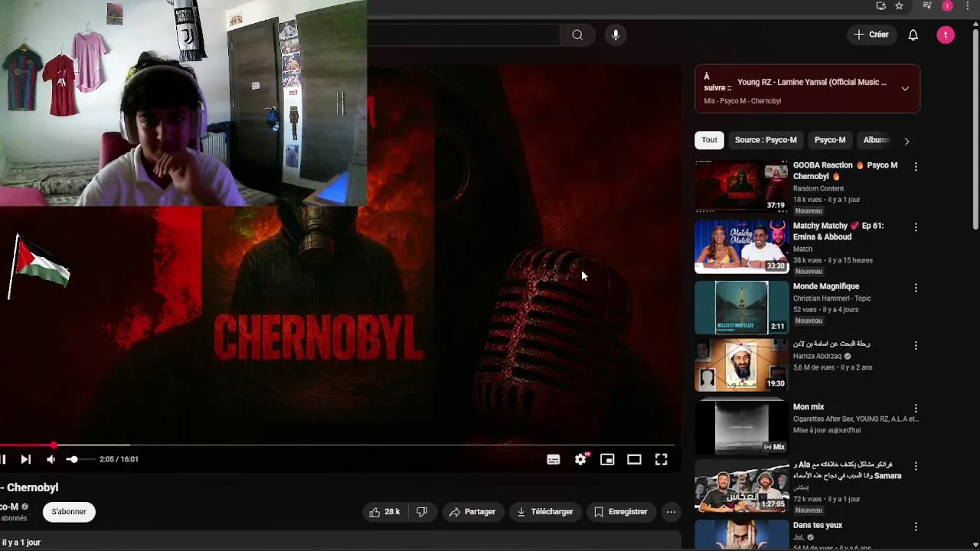Click the Partager share button
Image resolution: width=980 pixels, height=551 pixels.
(x=472, y=512)
